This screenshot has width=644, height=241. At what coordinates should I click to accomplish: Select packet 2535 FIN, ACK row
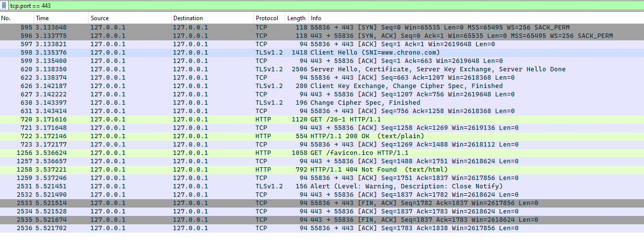(x=322, y=220)
